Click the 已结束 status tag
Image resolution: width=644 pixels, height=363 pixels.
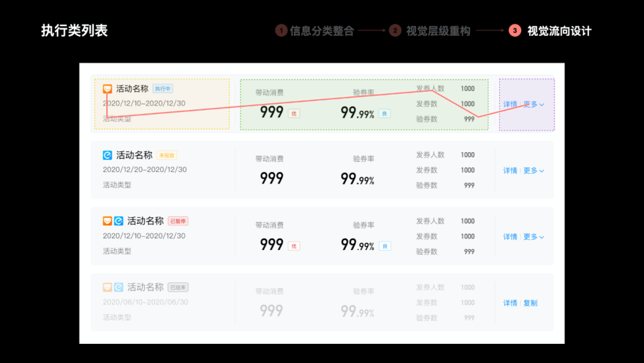(178, 287)
